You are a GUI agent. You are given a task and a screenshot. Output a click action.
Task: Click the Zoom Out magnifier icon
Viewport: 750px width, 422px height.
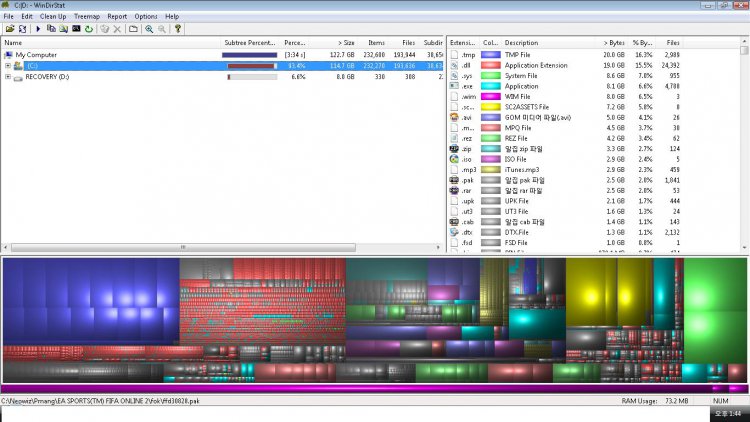tap(162, 29)
